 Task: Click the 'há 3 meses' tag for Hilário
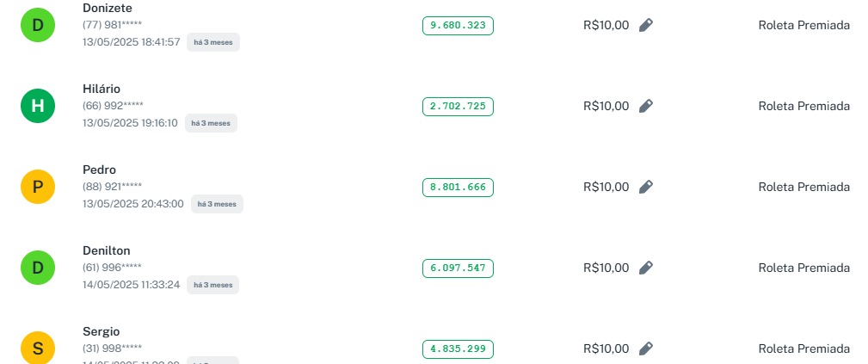[x=211, y=123]
